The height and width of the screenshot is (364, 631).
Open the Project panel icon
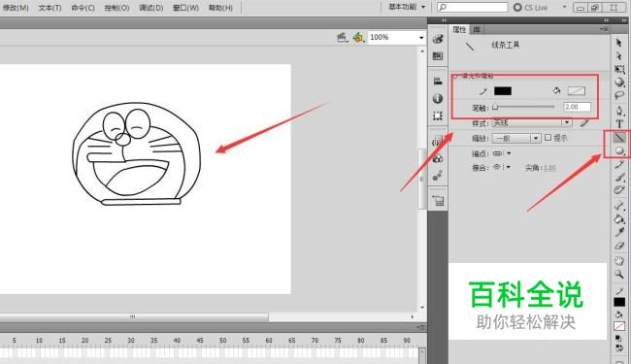tap(438, 200)
